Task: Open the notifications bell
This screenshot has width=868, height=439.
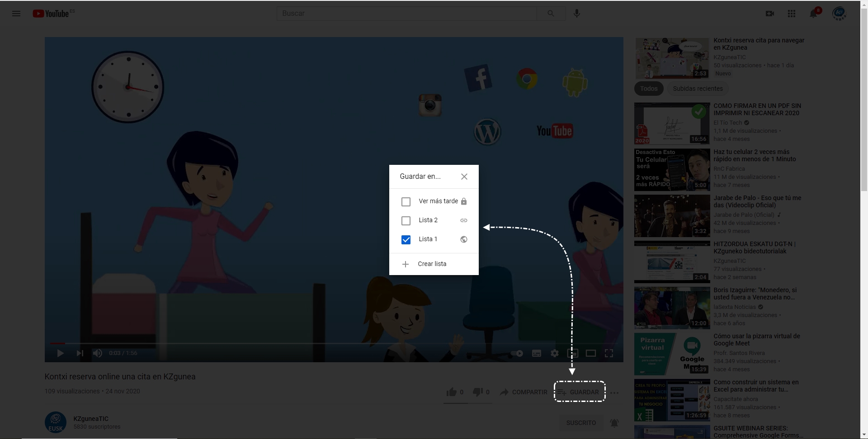Action: pyautogui.click(x=813, y=14)
